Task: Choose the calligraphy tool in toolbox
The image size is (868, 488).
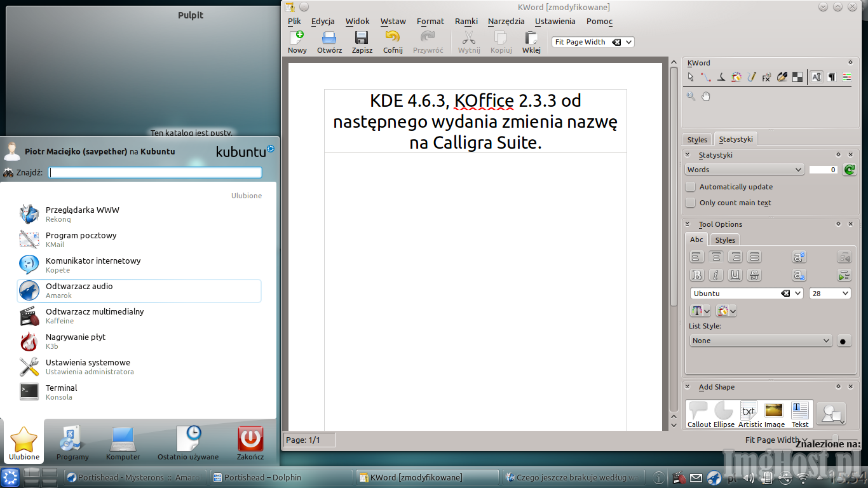Action: point(721,77)
